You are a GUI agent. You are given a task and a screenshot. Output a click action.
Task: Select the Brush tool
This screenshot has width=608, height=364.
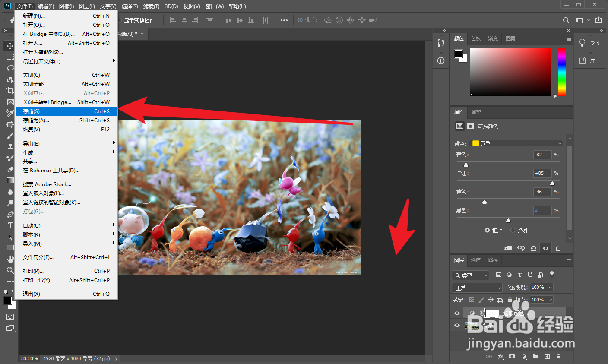pos(10,136)
